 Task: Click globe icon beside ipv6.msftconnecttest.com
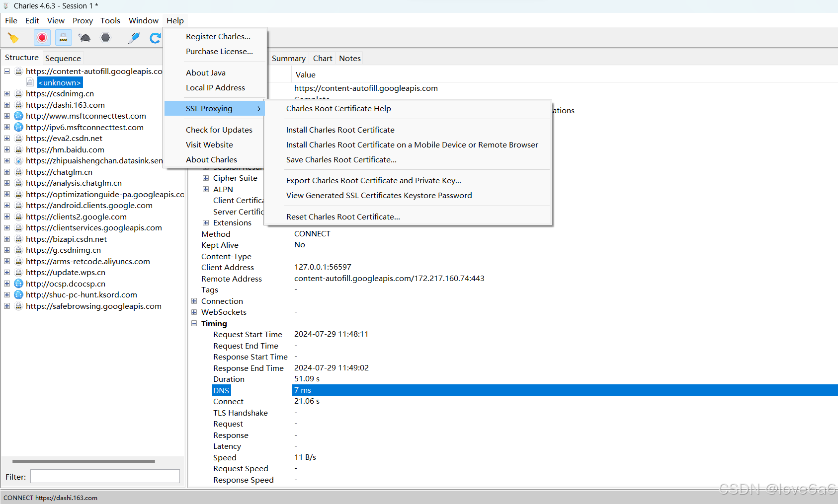tap(18, 127)
